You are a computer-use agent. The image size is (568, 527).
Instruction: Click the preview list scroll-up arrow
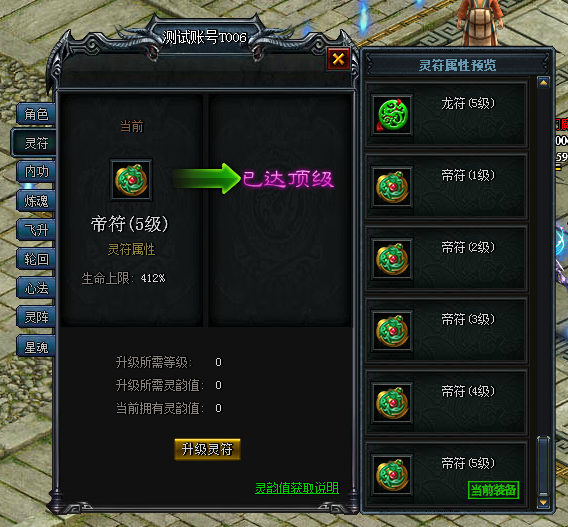click(x=543, y=83)
